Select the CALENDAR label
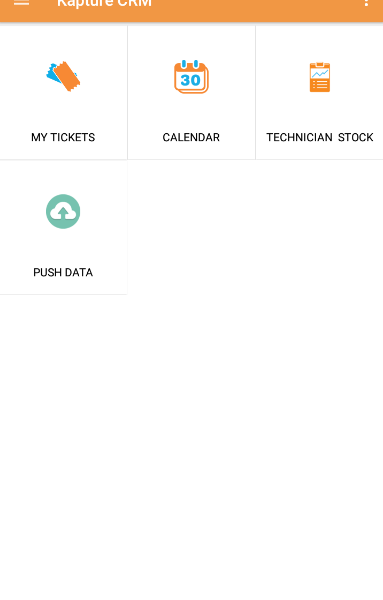 191,137
